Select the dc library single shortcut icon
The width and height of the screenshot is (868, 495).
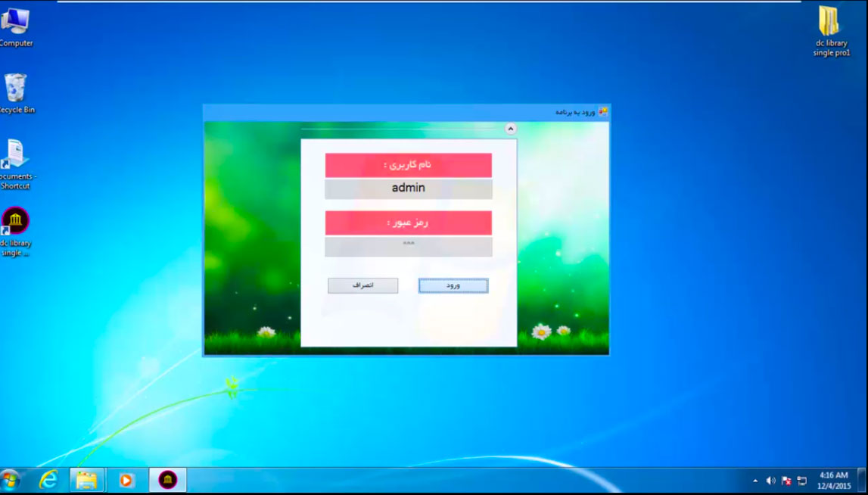[15, 232]
